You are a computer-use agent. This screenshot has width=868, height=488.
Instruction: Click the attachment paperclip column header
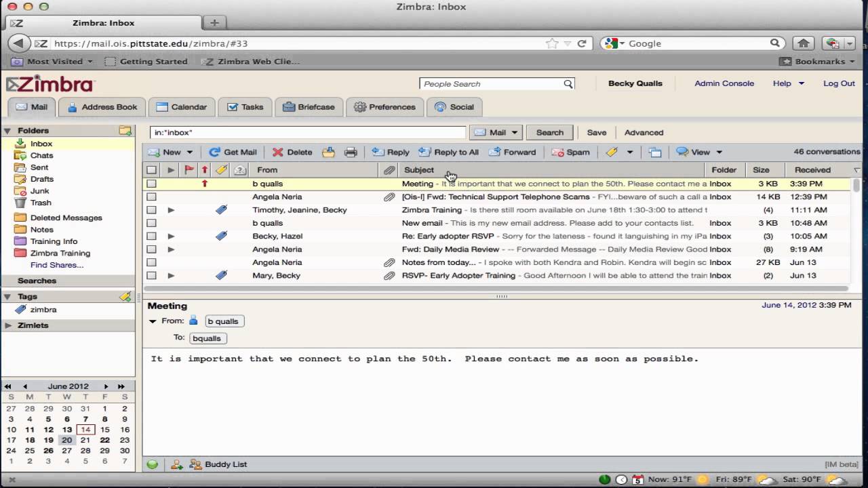(x=389, y=170)
